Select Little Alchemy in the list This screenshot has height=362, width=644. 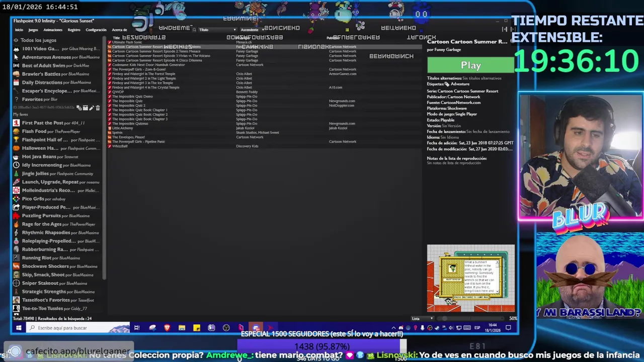265,128
